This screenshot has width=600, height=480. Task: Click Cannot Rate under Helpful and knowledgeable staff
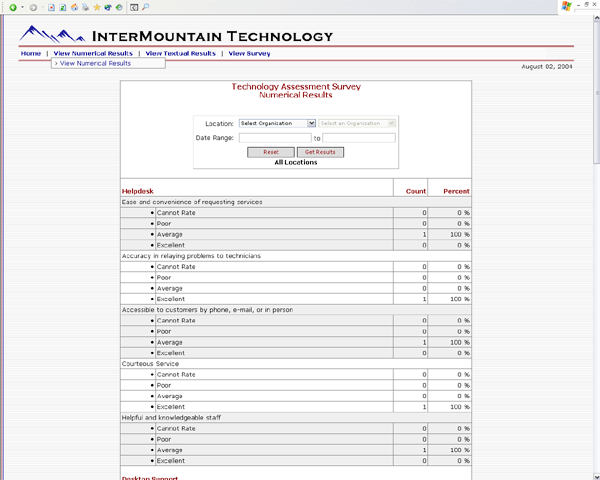pos(176,429)
